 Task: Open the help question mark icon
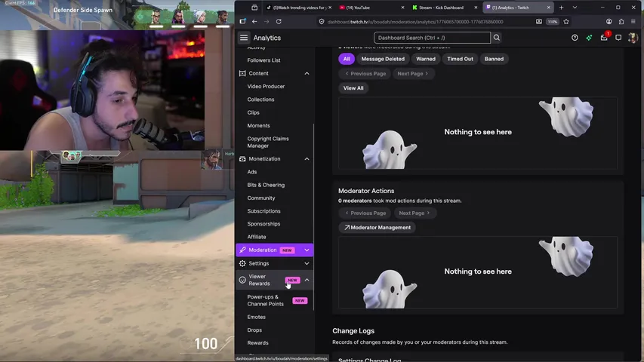click(575, 38)
